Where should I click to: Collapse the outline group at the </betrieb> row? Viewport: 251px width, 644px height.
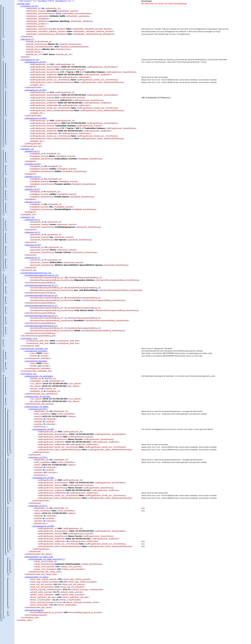click(3, 57)
